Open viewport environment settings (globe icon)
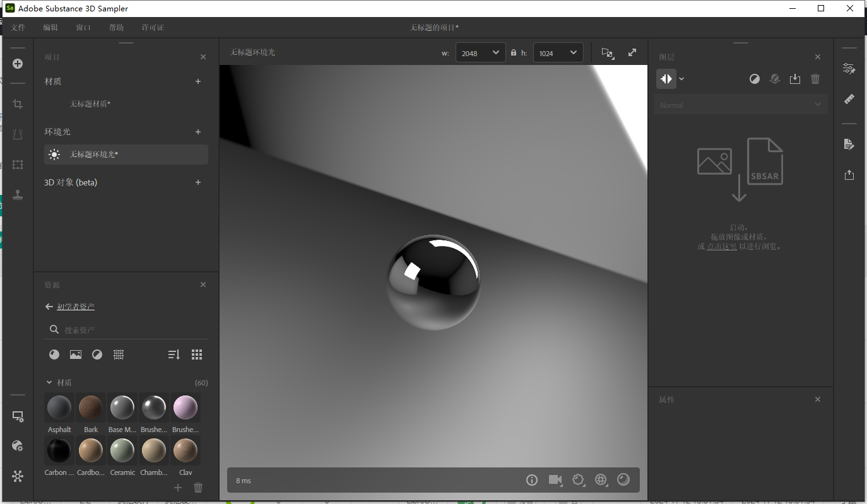 601,480
